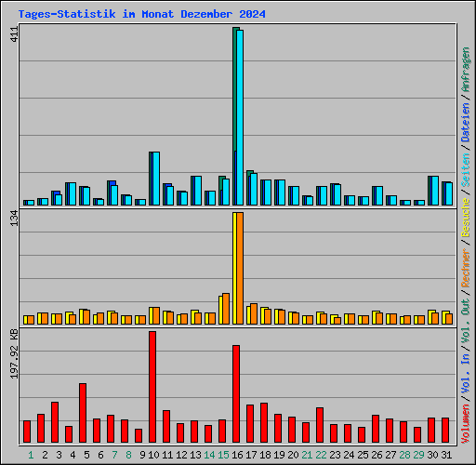
Task: Click green day label '29' on the x-axis
Action: pyautogui.click(x=418, y=455)
